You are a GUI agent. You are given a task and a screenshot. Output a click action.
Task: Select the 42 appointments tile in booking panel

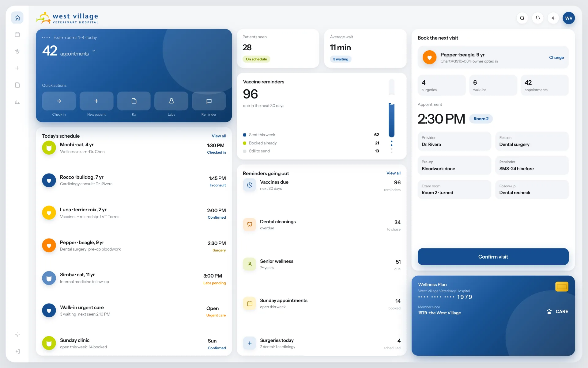tap(545, 85)
